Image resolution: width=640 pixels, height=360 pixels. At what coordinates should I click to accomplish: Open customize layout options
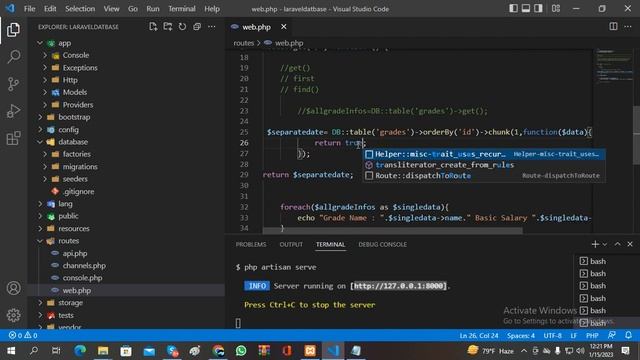click(556, 8)
